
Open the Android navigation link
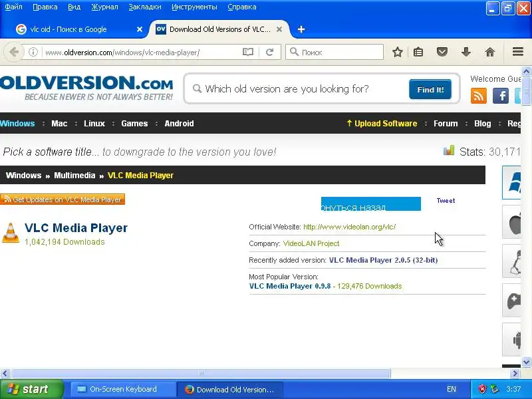[179, 124]
